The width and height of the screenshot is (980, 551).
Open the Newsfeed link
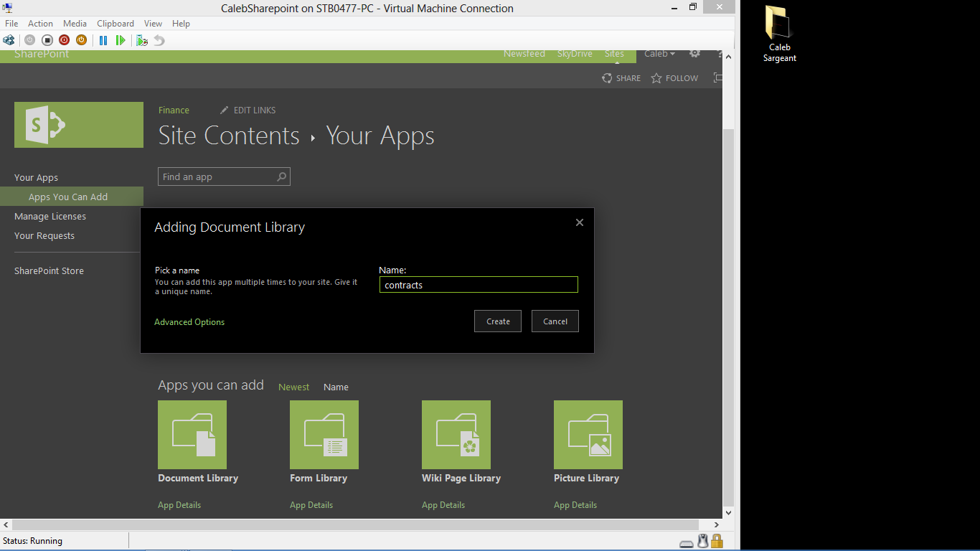524,54
